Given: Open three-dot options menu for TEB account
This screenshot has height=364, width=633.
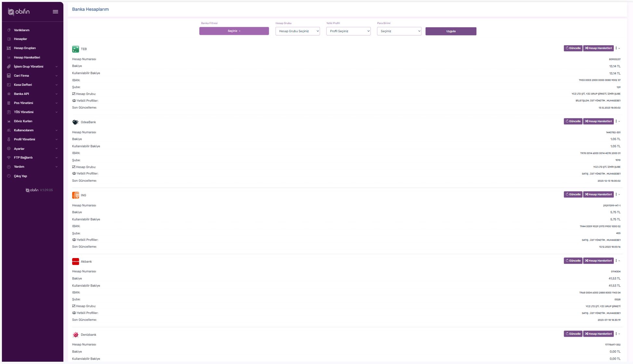Looking at the screenshot, I should coord(617,48).
